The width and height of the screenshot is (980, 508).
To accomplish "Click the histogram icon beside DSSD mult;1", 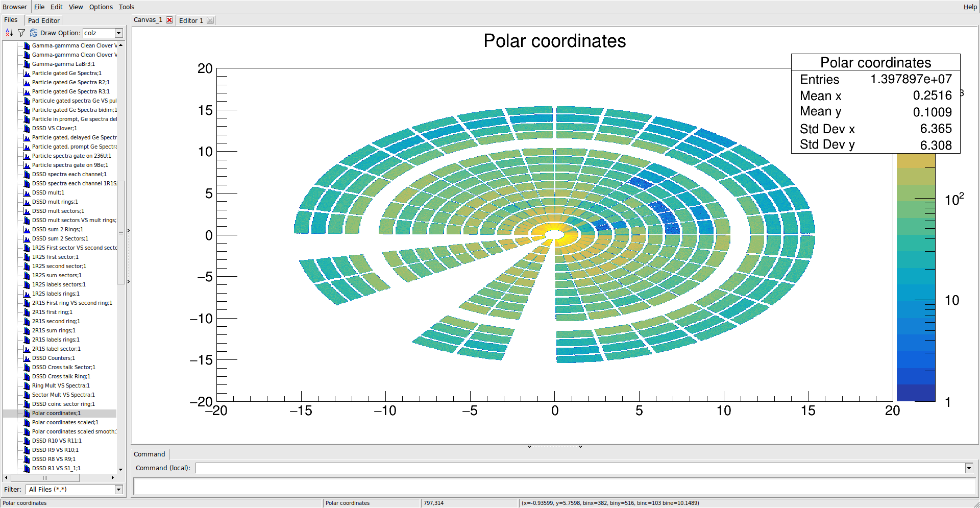I will [x=27, y=193].
